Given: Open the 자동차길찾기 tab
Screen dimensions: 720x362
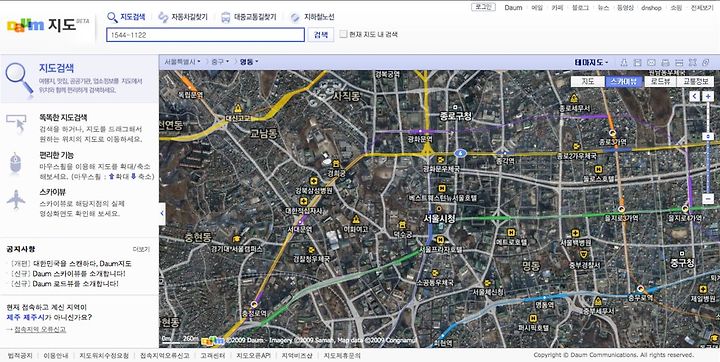Looking at the screenshot, I should point(183,17).
